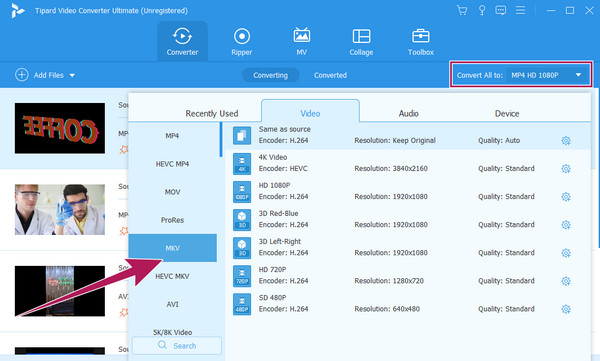Click the format Search field

point(177,345)
